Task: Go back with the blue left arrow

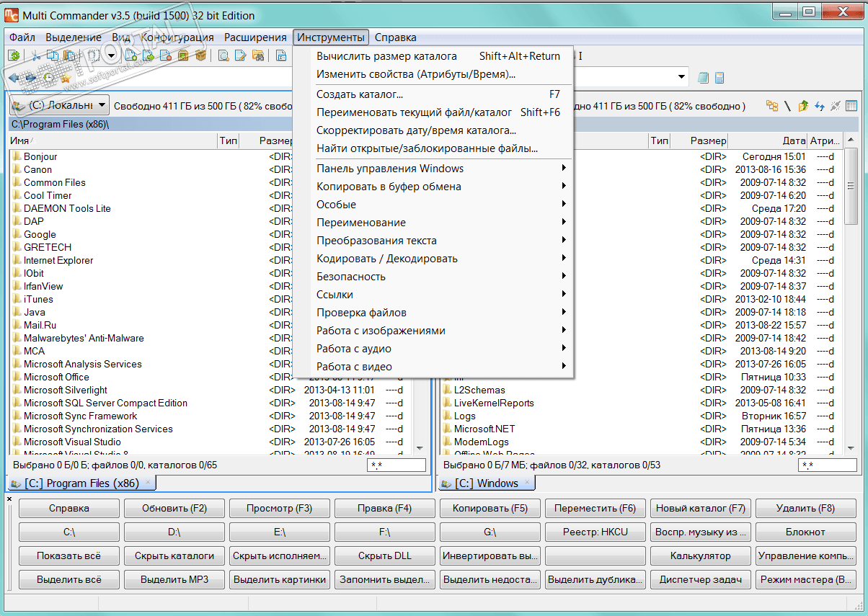Action: 13,77
